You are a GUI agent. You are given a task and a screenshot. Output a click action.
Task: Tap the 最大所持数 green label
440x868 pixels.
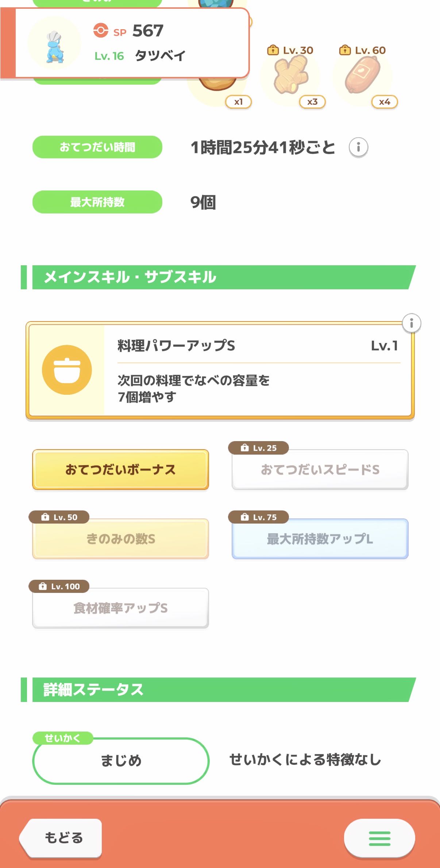(x=97, y=202)
